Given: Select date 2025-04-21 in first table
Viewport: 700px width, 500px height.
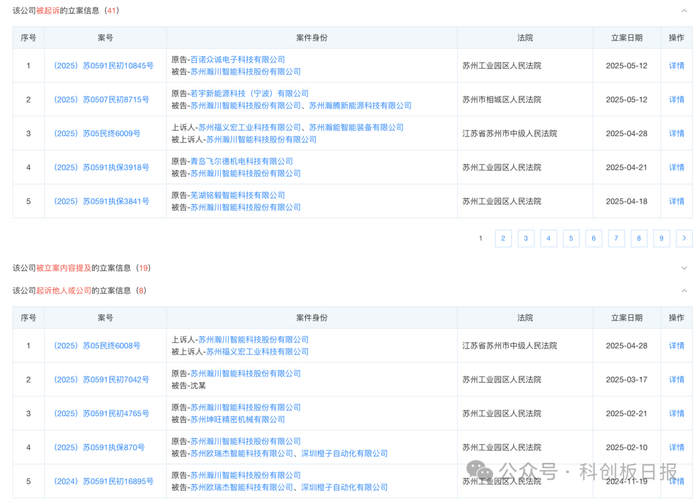Looking at the screenshot, I should pyautogui.click(x=626, y=167).
